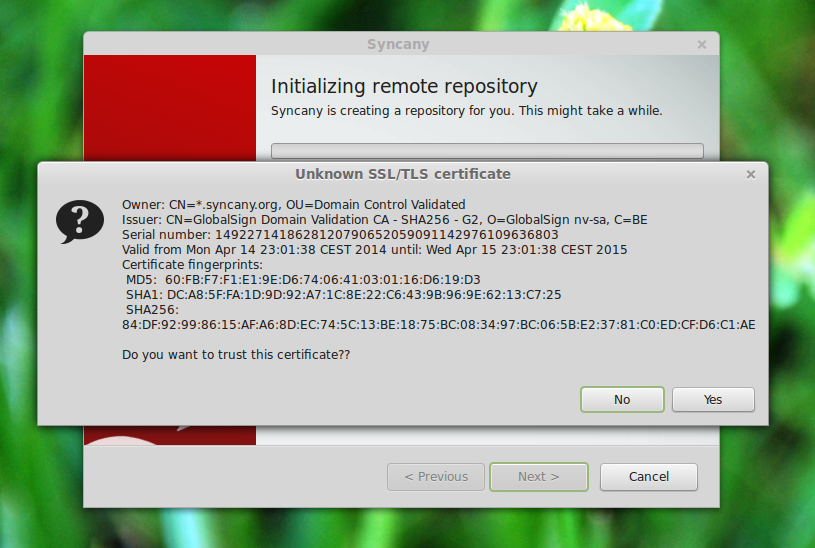Click No to reject the certificate

622,399
